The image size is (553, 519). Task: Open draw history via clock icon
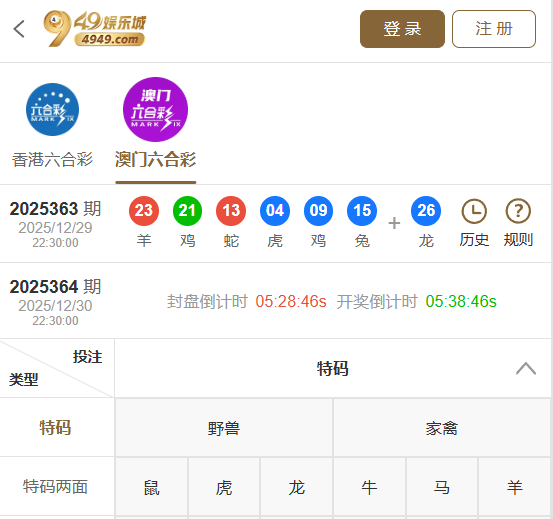click(x=474, y=212)
